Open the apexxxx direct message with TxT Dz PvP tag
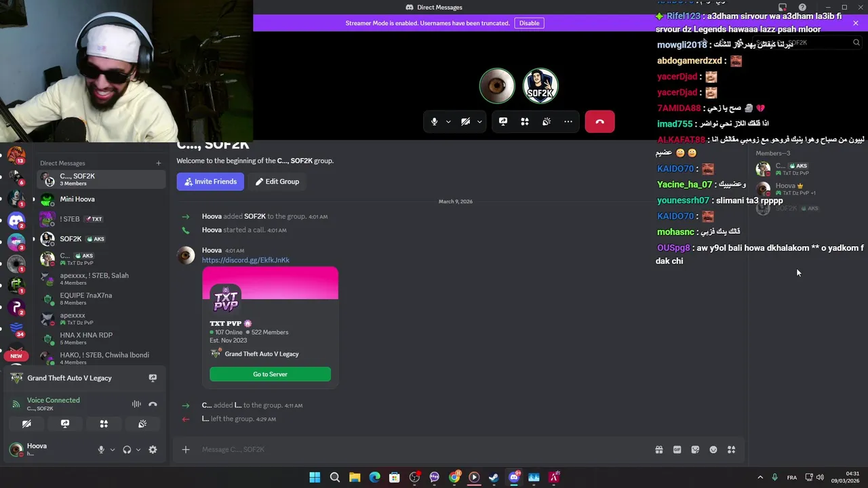The height and width of the screenshot is (488, 868). (x=100, y=319)
